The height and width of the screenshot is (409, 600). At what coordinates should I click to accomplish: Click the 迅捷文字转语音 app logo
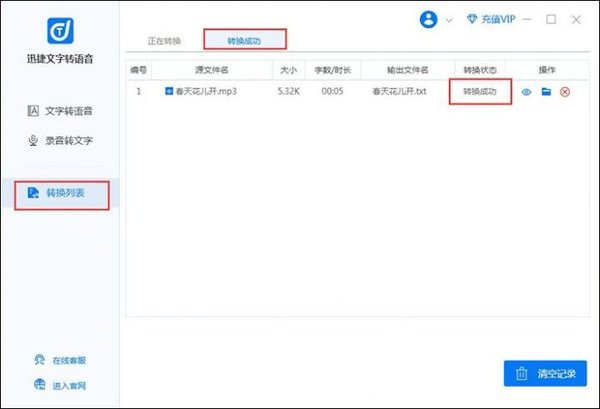pos(60,31)
